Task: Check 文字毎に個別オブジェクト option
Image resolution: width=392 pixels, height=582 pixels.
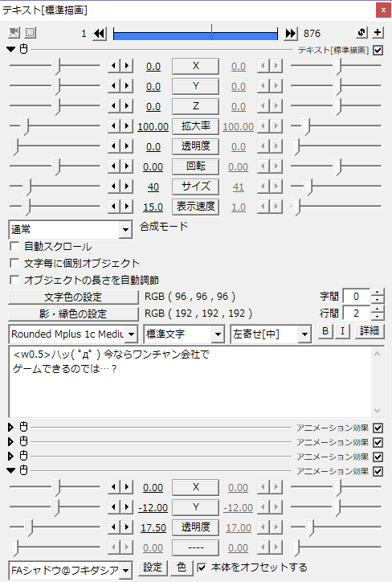Action: [14, 263]
